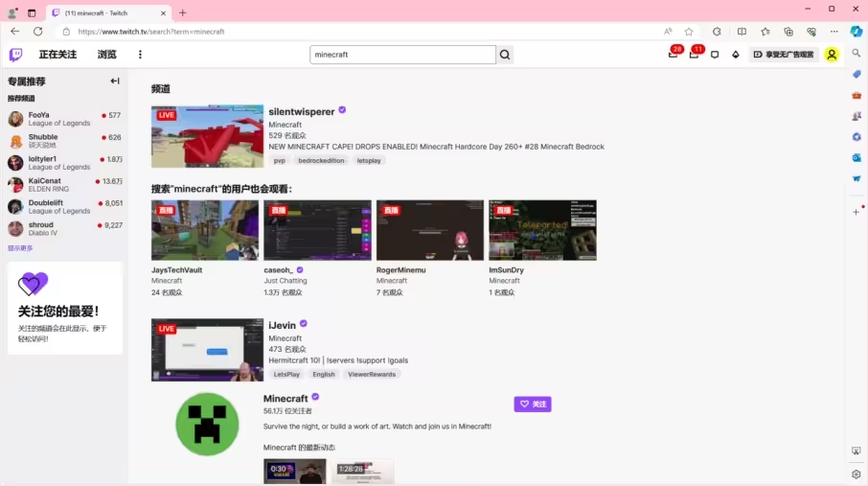Open shroud in recommended channels
868x486 pixels.
[65, 228]
